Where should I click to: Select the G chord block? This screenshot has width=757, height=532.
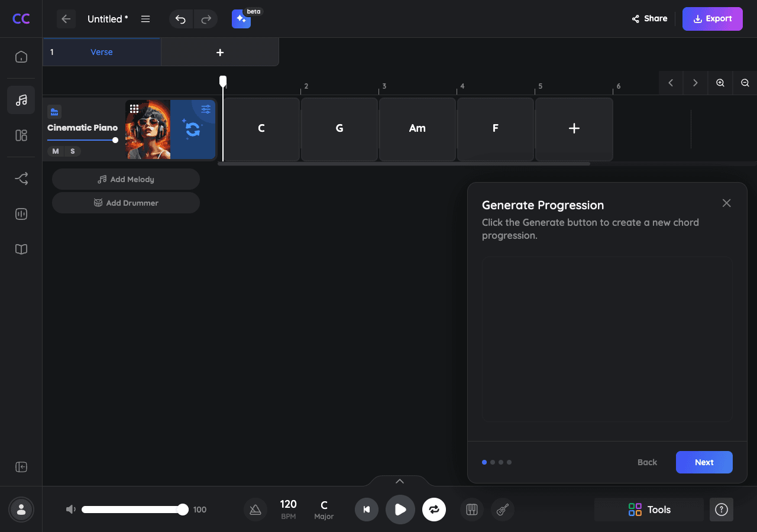[339, 128]
